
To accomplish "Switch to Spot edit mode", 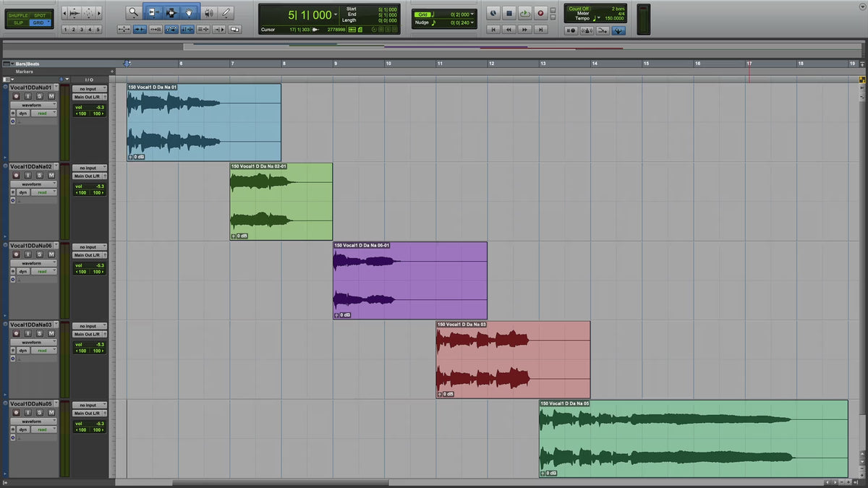I will click(x=39, y=15).
